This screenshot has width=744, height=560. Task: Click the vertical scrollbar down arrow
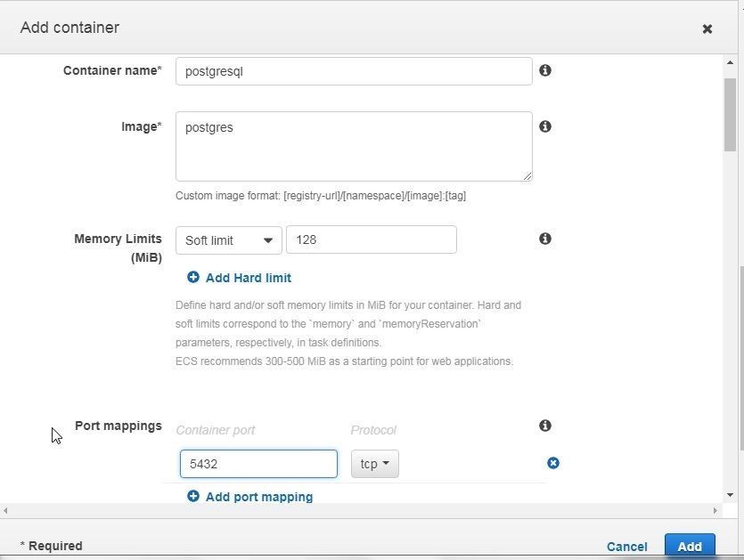pos(731,496)
